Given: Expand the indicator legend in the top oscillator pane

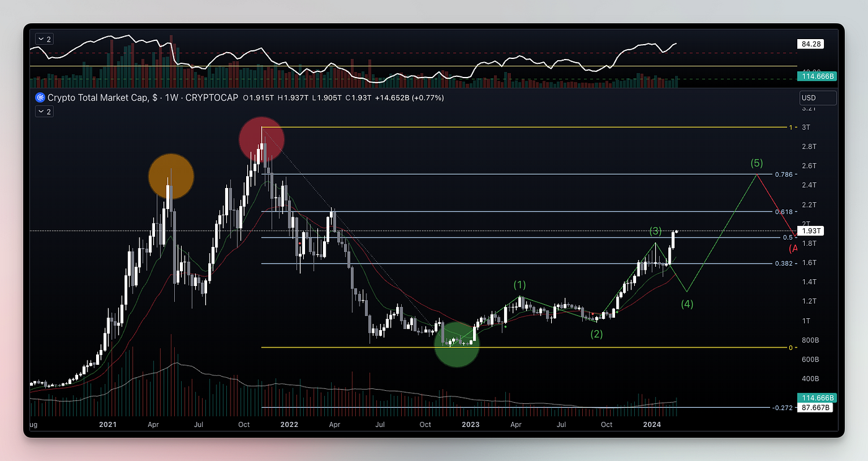Looking at the screenshot, I should click(x=44, y=39).
